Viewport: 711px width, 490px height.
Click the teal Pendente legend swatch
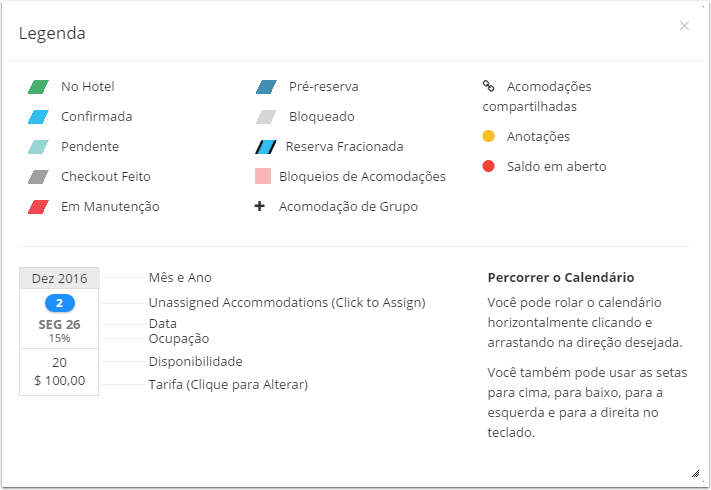pos(39,146)
